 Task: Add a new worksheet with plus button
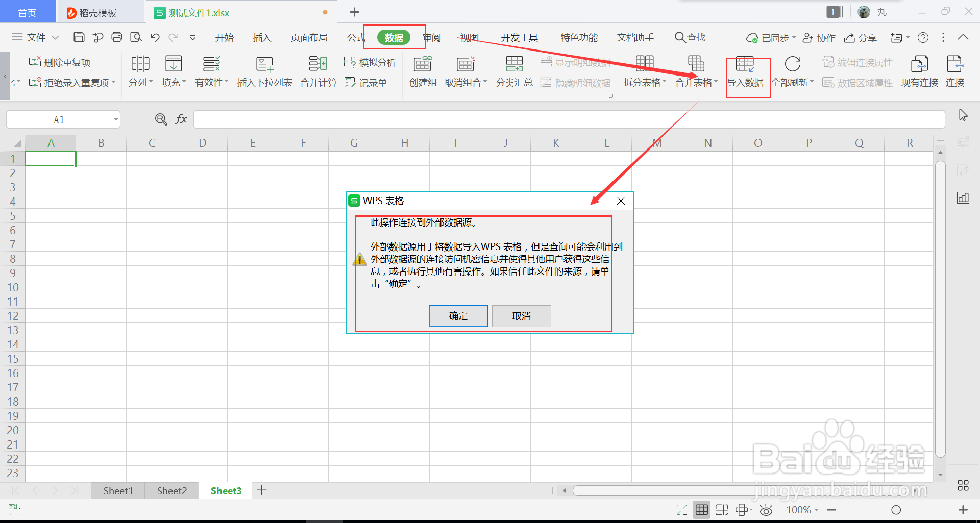coord(262,490)
